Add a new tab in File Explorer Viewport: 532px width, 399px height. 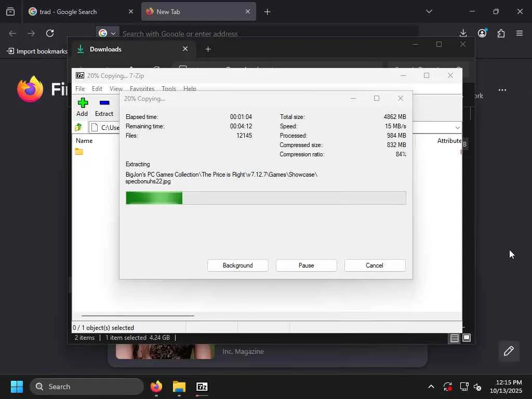coord(208,49)
